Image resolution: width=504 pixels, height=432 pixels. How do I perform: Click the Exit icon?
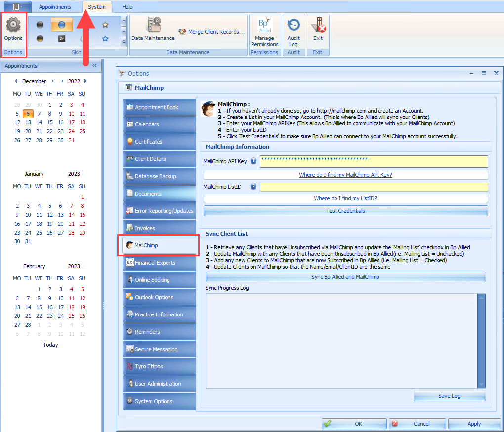click(x=318, y=30)
